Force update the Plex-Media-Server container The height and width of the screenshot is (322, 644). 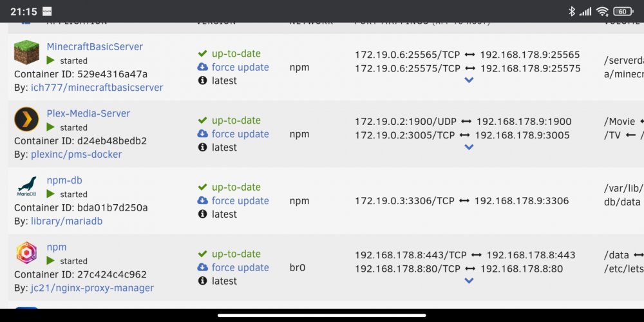pos(240,134)
